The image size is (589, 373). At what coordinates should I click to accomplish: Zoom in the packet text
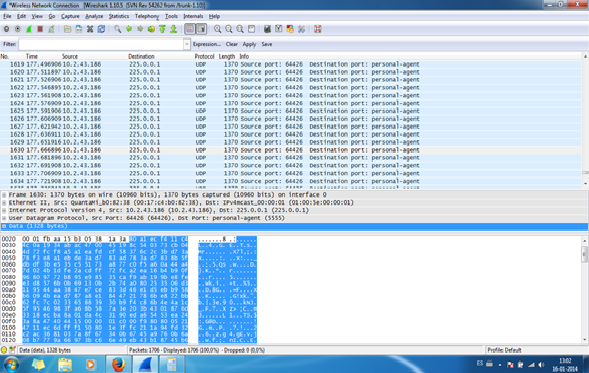[x=217, y=29]
